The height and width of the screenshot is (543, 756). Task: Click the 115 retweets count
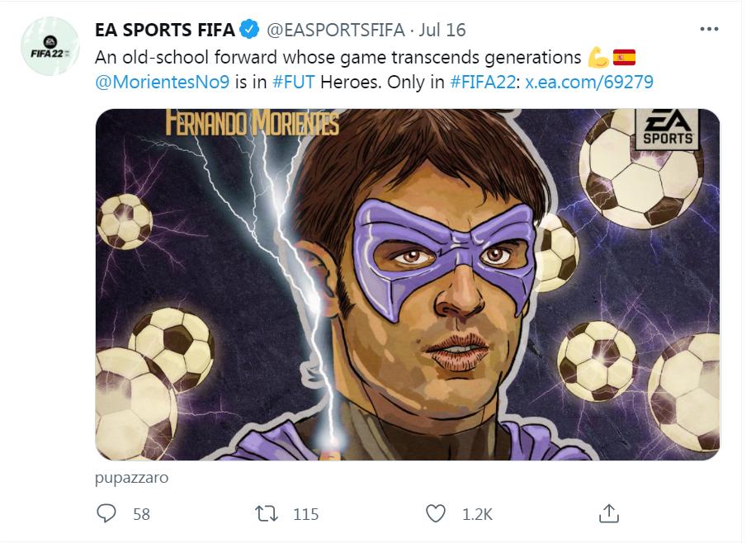click(x=305, y=514)
